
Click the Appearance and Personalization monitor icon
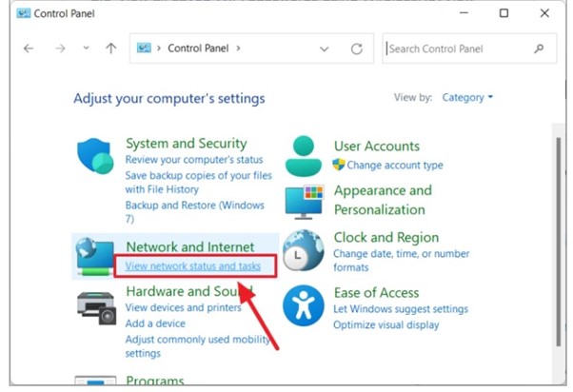coord(305,202)
